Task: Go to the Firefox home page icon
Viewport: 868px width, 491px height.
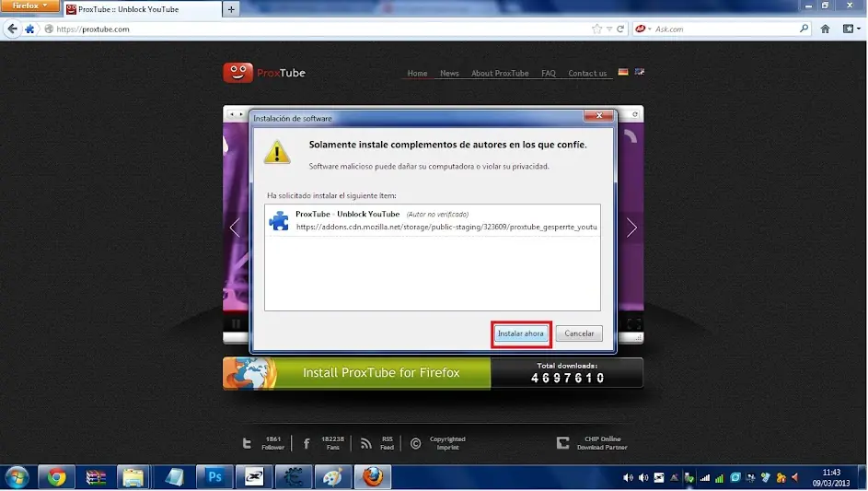Action: pyautogui.click(x=825, y=29)
